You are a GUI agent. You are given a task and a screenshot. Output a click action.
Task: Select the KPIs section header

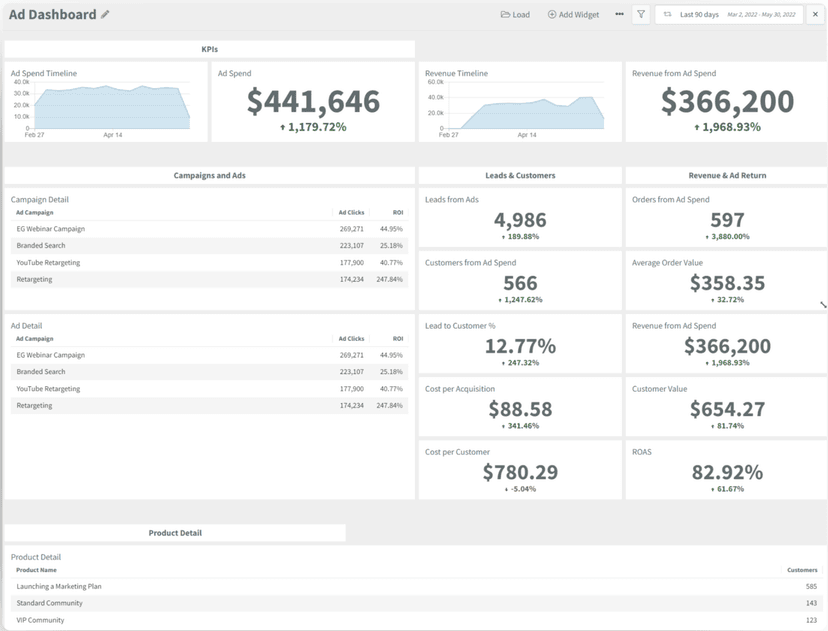[x=208, y=48]
